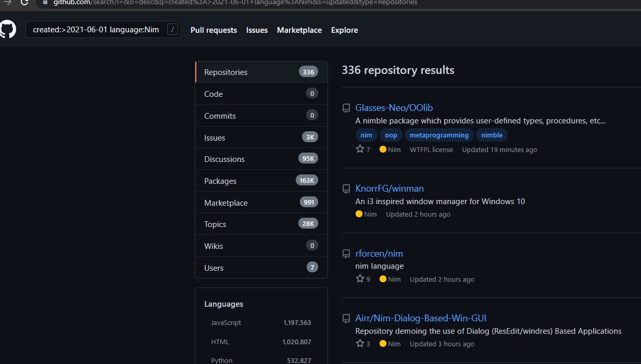Click the repository icon beside Airr/Nim-Dialog-Based-Win-GUI
Image resolution: width=641 pixels, height=364 pixels.
(x=346, y=319)
